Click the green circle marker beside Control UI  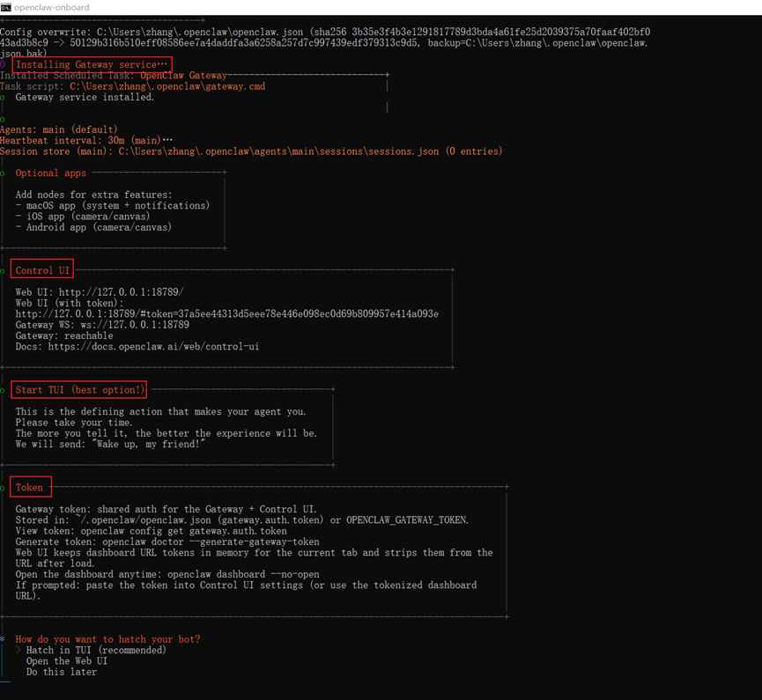click(4, 271)
